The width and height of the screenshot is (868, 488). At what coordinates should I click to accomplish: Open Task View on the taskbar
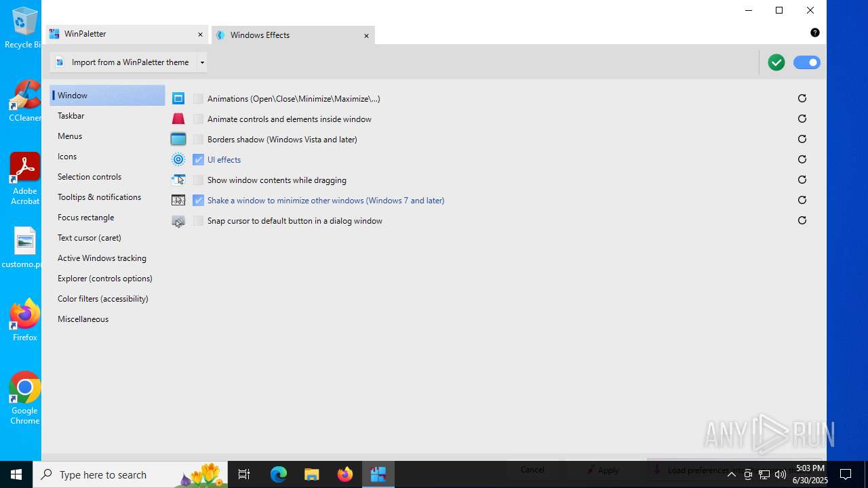click(244, 474)
